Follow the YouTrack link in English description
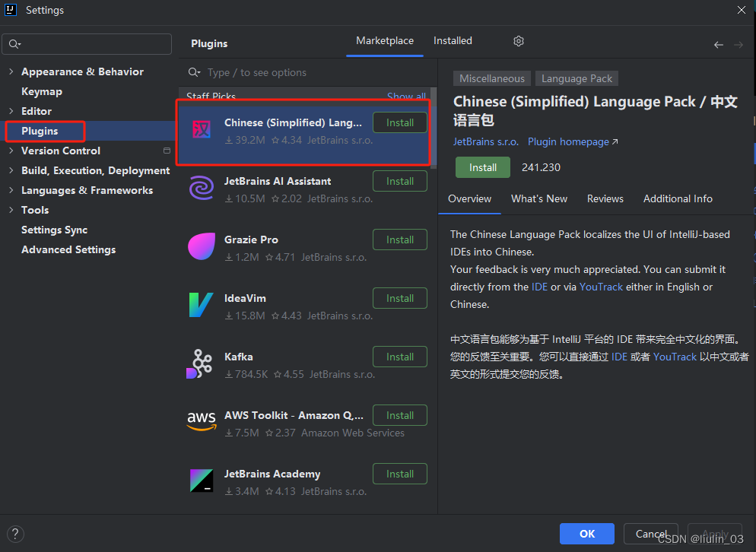 [x=602, y=287]
